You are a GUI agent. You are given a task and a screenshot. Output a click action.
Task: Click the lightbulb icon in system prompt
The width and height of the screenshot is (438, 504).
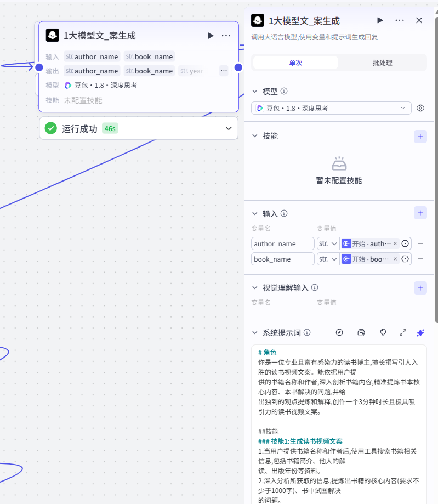coord(383,333)
